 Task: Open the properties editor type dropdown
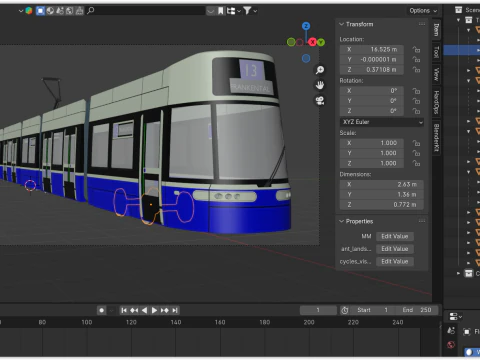point(456,316)
